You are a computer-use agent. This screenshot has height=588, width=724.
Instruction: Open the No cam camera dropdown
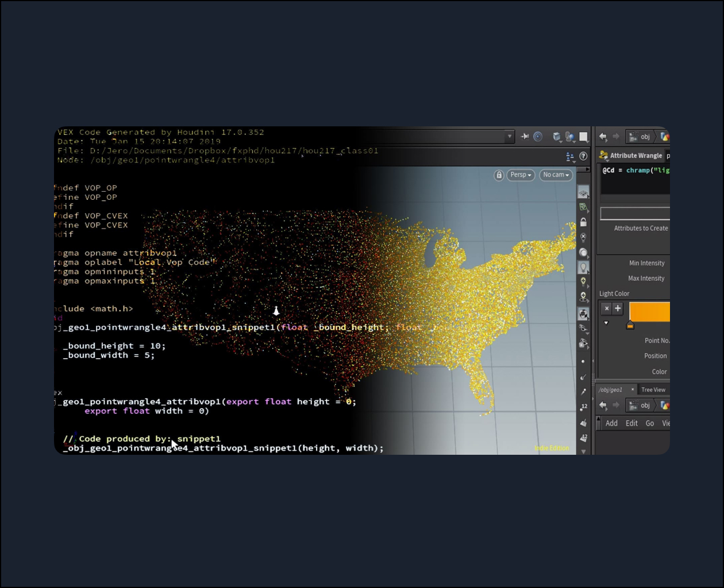(x=556, y=175)
